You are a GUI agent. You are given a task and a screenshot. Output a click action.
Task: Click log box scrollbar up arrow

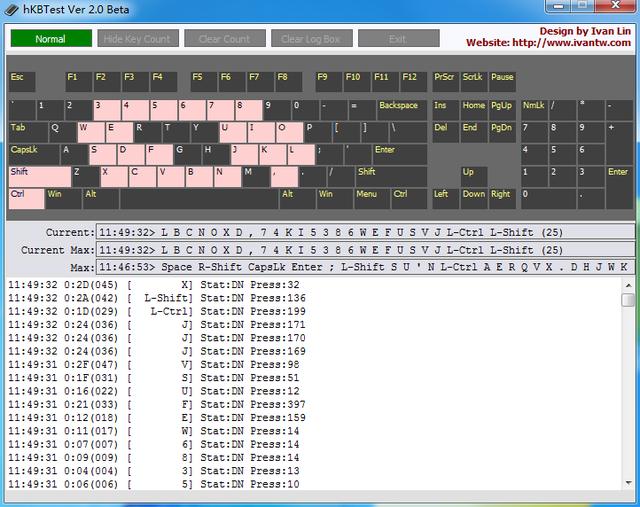[x=628, y=285]
